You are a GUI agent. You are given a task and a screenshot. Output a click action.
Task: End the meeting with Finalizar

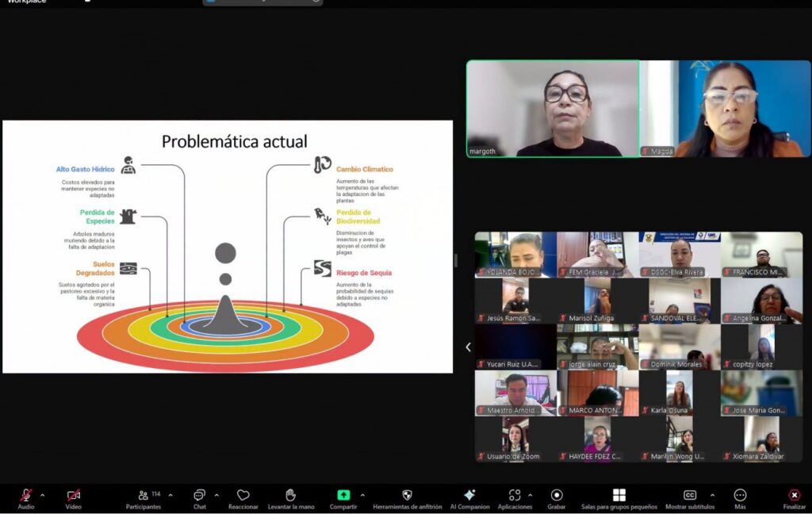(794, 500)
